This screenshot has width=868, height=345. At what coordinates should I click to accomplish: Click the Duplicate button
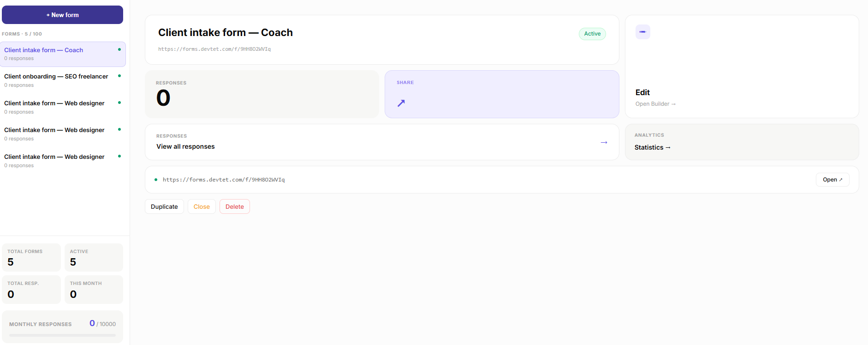[x=164, y=206]
